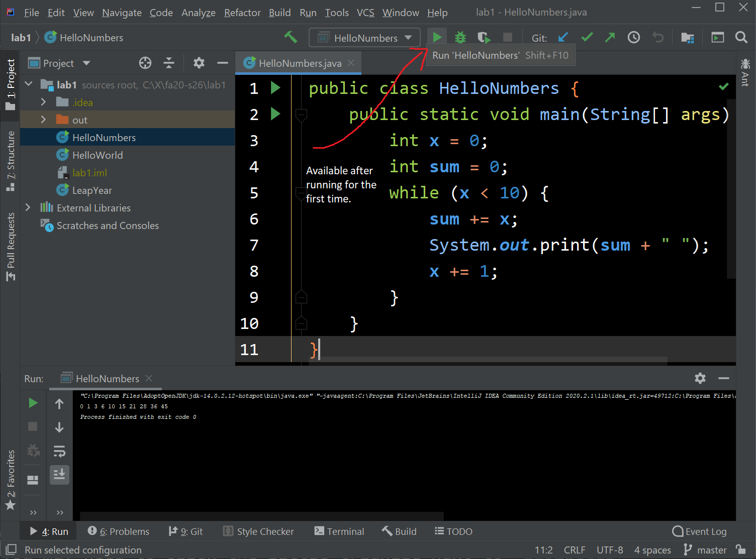Click the Rollback undo arrow icon
This screenshot has width=756, height=559.
click(x=658, y=37)
